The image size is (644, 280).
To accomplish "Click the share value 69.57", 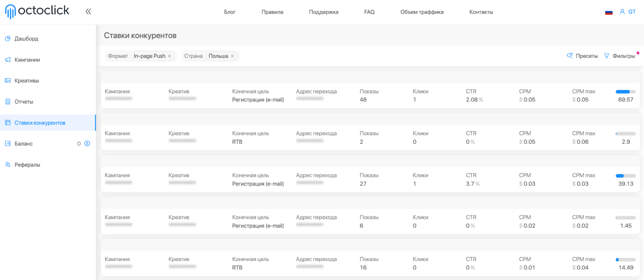I will pyautogui.click(x=626, y=100).
